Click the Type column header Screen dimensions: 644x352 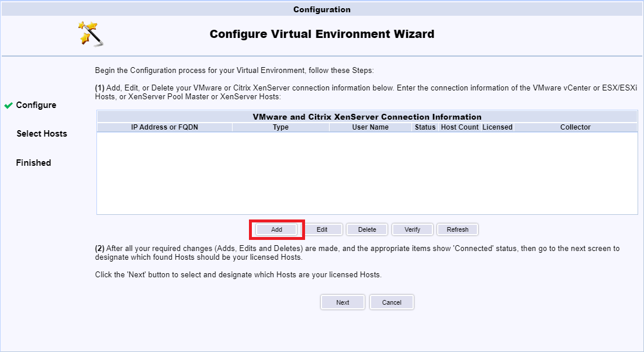tap(281, 127)
